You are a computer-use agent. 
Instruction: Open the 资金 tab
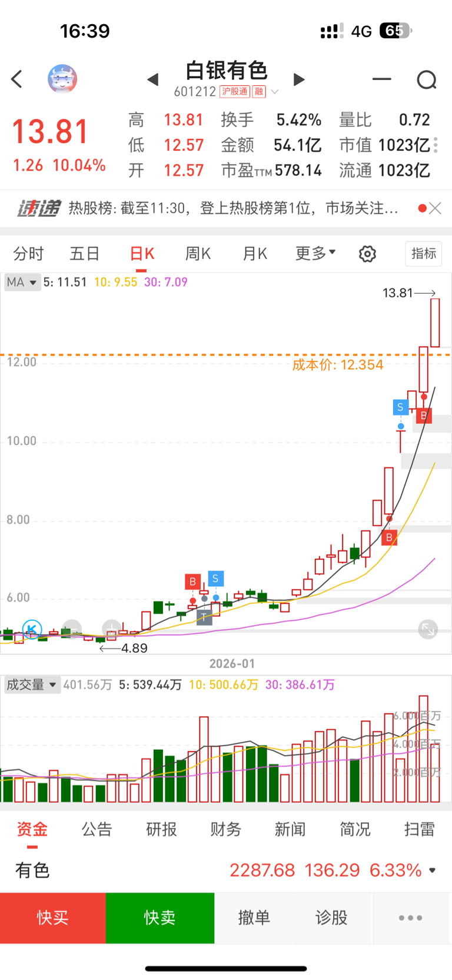pos(32,829)
